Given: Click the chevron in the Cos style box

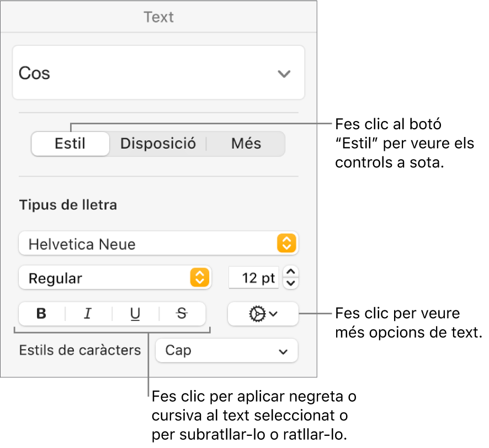Looking at the screenshot, I should point(284,73).
